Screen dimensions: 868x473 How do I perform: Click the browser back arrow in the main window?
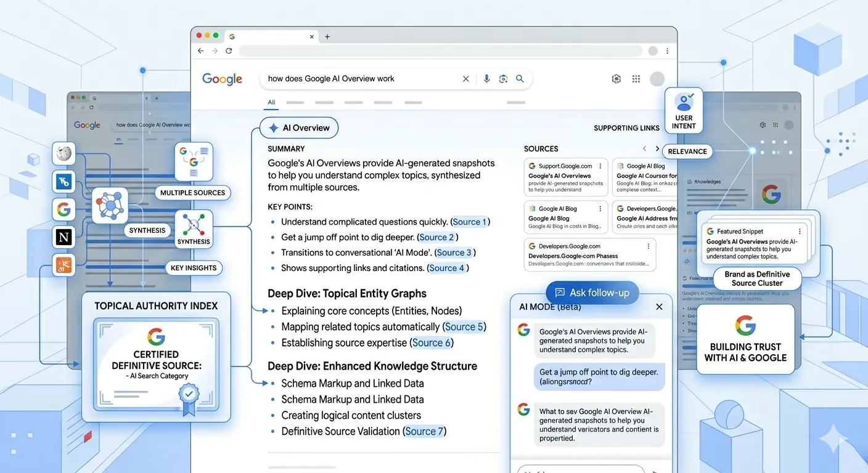(x=201, y=51)
